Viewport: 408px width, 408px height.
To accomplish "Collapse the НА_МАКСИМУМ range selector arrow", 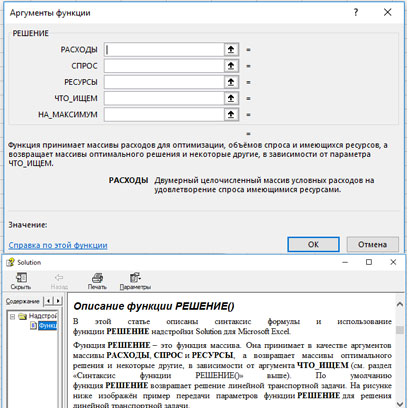I will [x=231, y=114].
